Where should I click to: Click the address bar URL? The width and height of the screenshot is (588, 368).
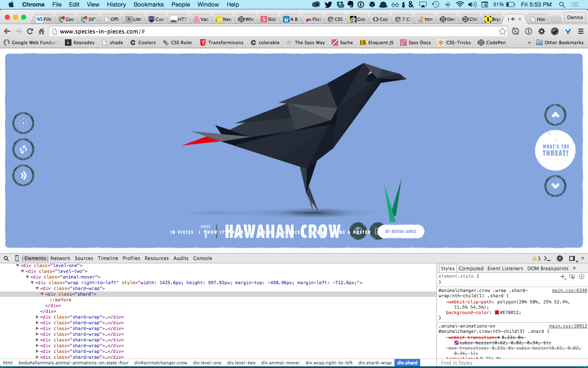[x=102, y=31]
